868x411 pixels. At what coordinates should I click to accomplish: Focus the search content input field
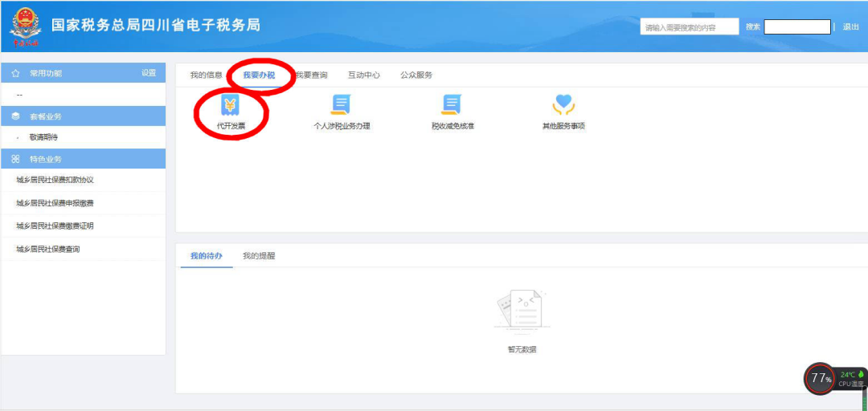[690, 26]
